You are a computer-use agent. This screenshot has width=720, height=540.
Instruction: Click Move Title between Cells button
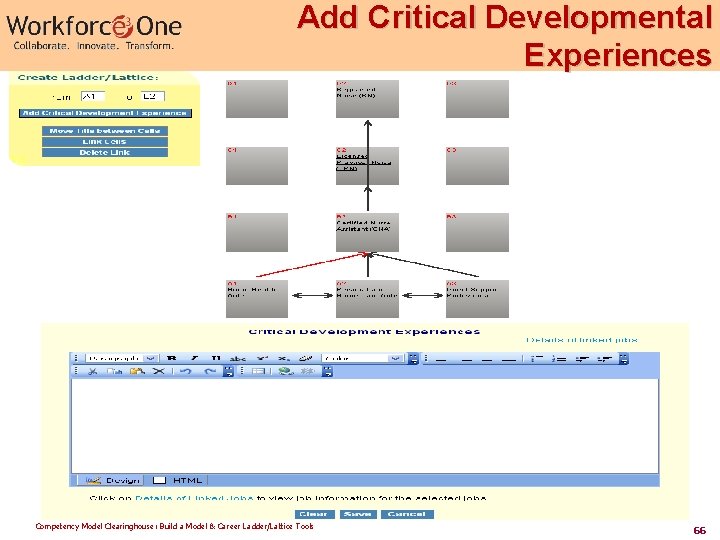[105, 131]
